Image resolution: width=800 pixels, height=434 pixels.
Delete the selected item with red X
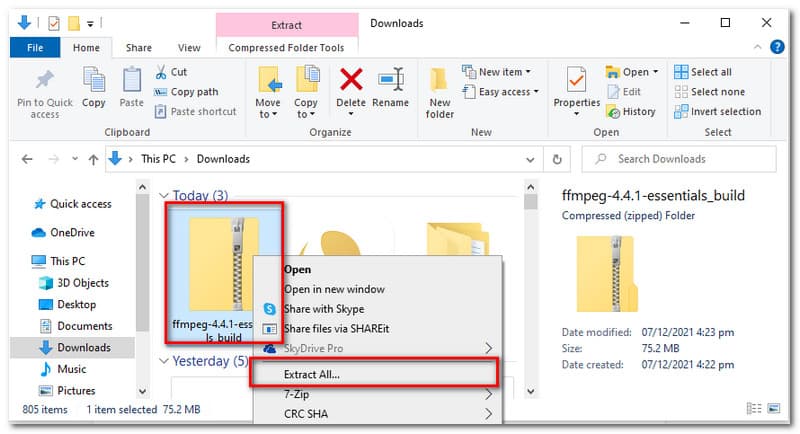coord(351,80)
